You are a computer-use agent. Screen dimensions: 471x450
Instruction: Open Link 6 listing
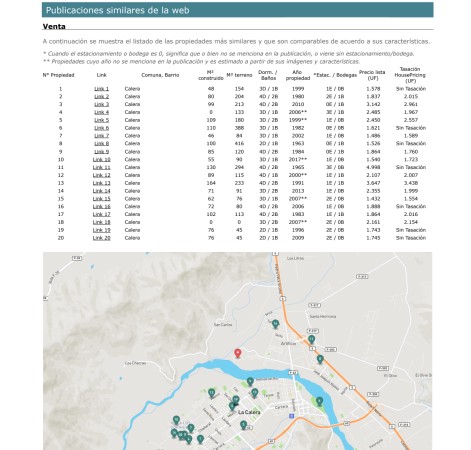[101, 128]
